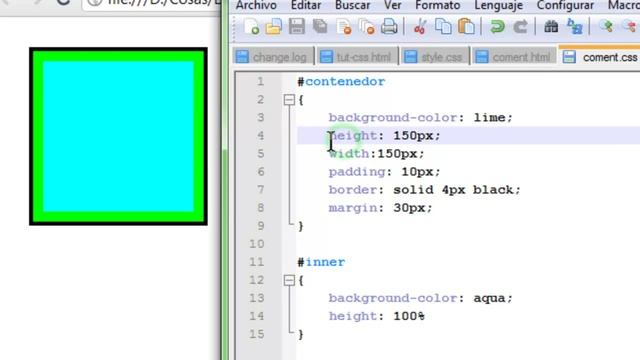640x360 pixels.
Task: Click the Zoom In toolbar icon
Action: (606, 27)
